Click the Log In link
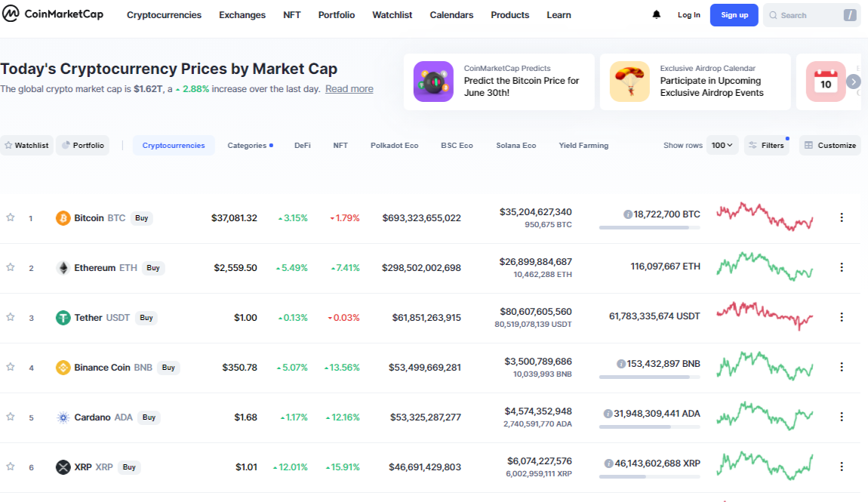 click(688, 15)
